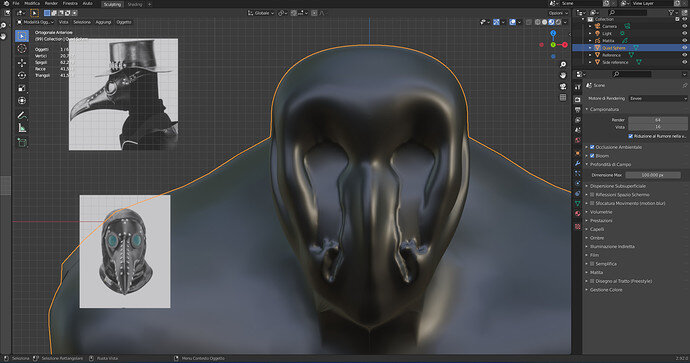Viewport: 690px width, 363px height.
Task: Open the Oggetto menu in viewport header
Action: tap(124, 22)
